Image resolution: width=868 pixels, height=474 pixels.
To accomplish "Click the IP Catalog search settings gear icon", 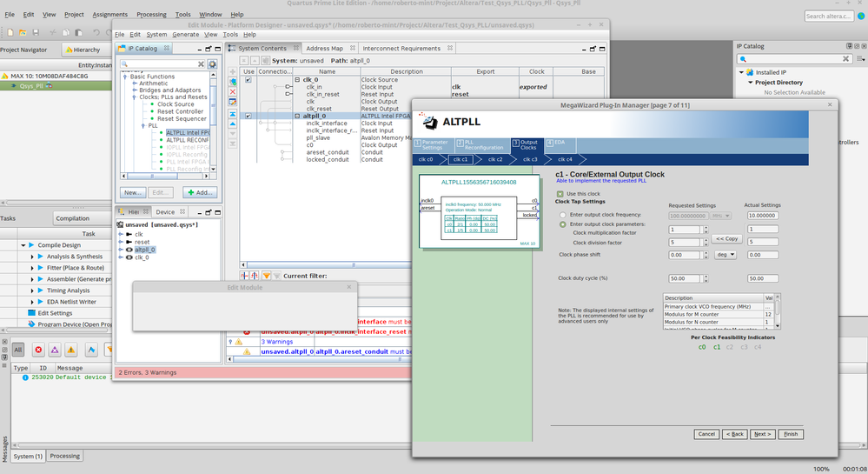I will (x=212, y=63).
